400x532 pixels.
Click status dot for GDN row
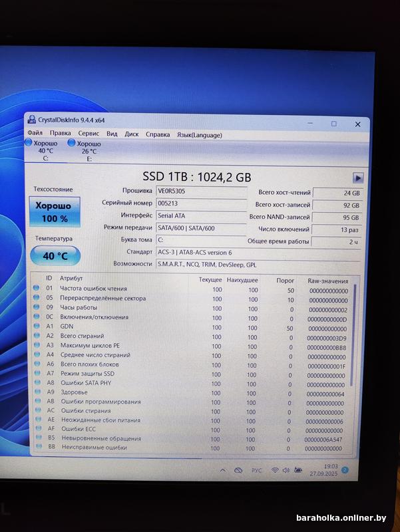click(x=37, y=326)
